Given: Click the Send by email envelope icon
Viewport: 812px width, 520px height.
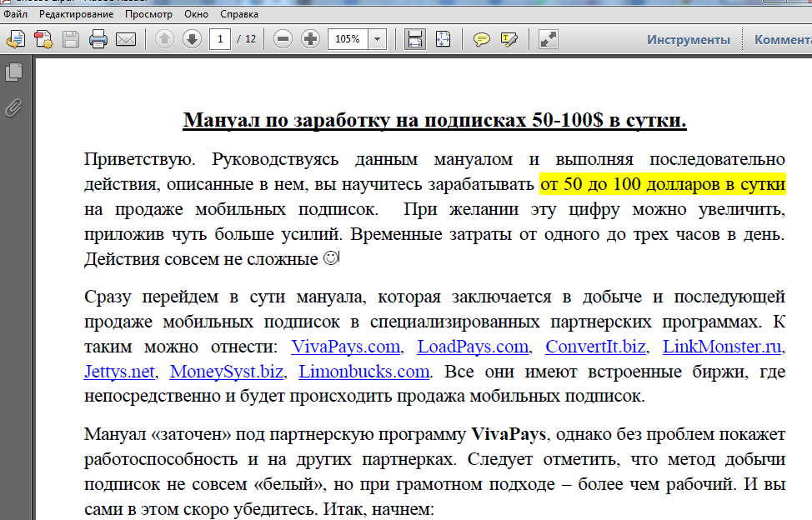Looking at the screenshot, I should 125,39.
